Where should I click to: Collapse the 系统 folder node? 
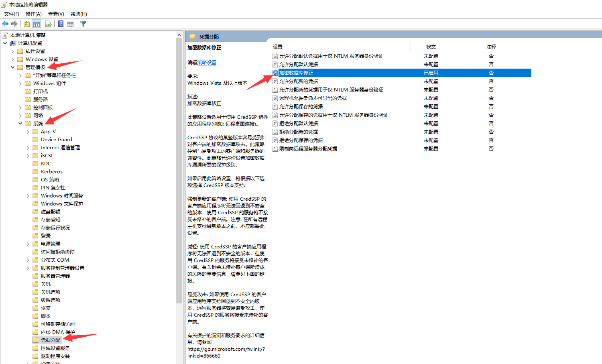20,124
